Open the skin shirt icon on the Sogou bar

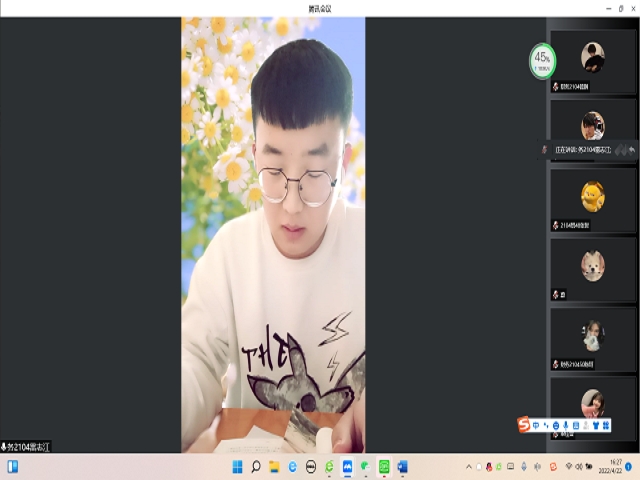(596, 425)
